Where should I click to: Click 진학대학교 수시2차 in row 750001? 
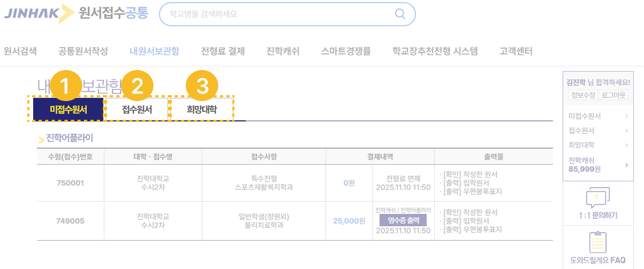[x=153, y=183]
